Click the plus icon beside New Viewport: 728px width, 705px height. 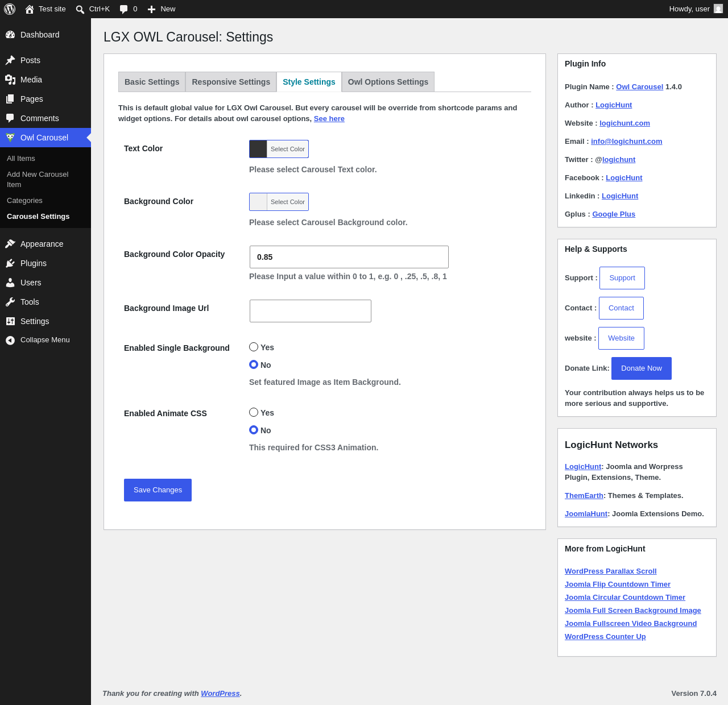(x=151, y=9)
